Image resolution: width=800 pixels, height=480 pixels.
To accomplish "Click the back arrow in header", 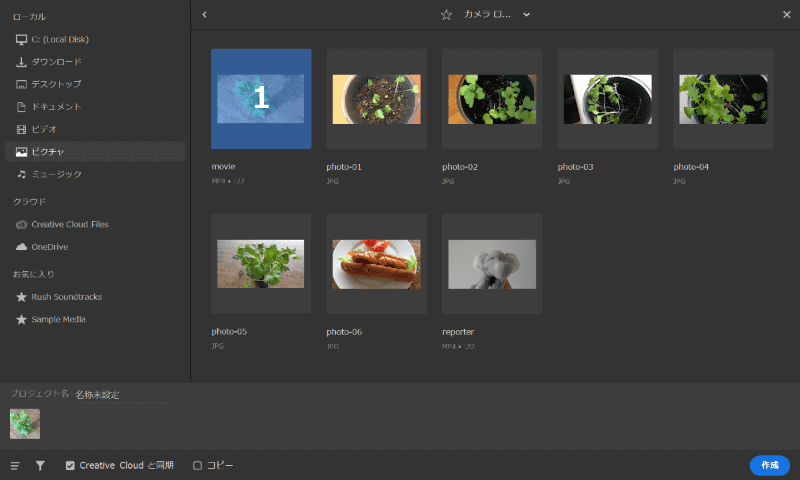I will [x=204, y=14].
